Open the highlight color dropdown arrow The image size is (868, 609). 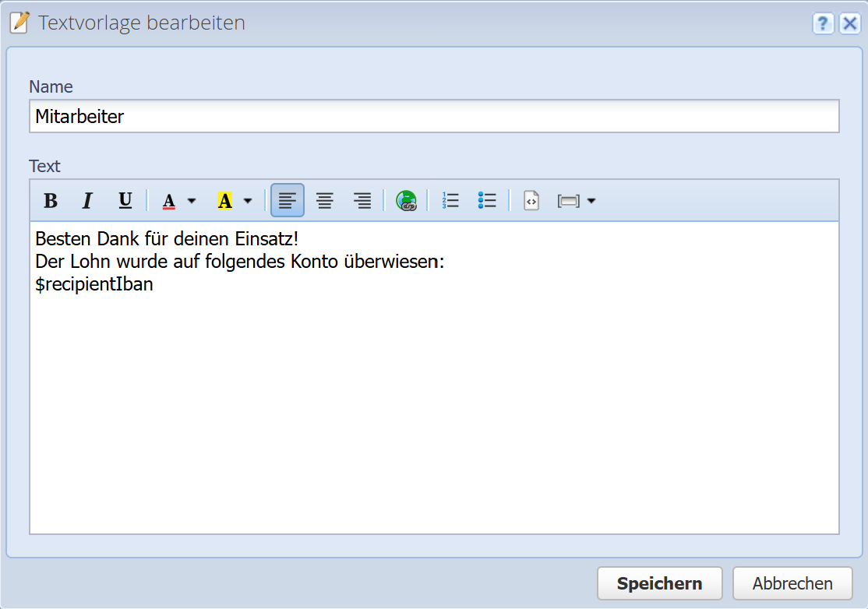248,201
